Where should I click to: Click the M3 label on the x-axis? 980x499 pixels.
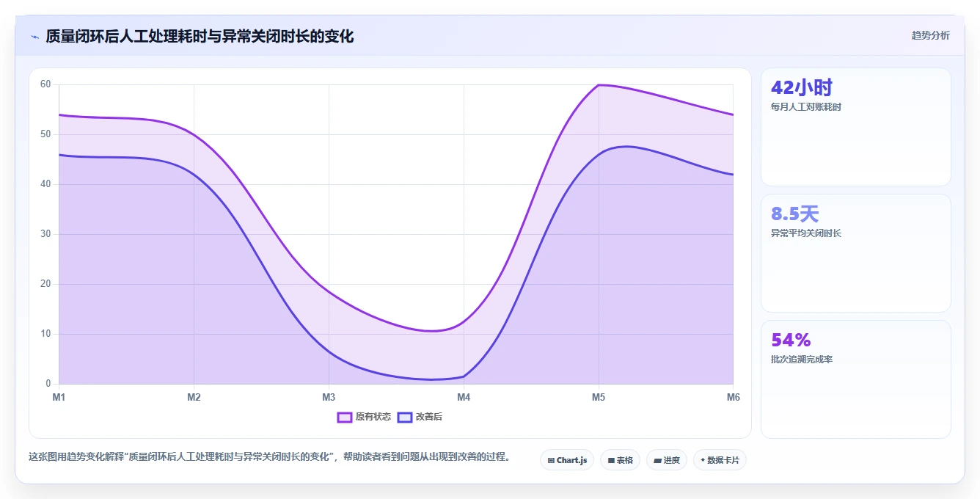pyautogui.click(x=329, y=397)
